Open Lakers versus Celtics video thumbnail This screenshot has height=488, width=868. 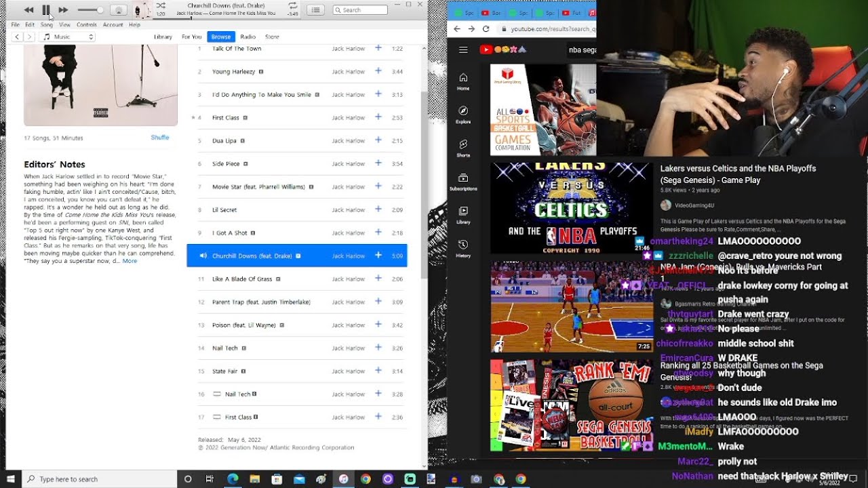[572, 208]
